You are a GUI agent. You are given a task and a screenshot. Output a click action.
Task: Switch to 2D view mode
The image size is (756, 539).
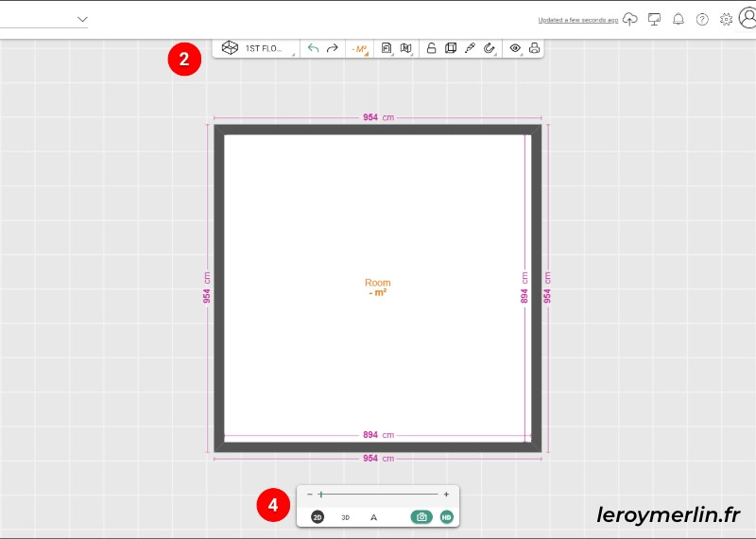click(x=318, y=517)
